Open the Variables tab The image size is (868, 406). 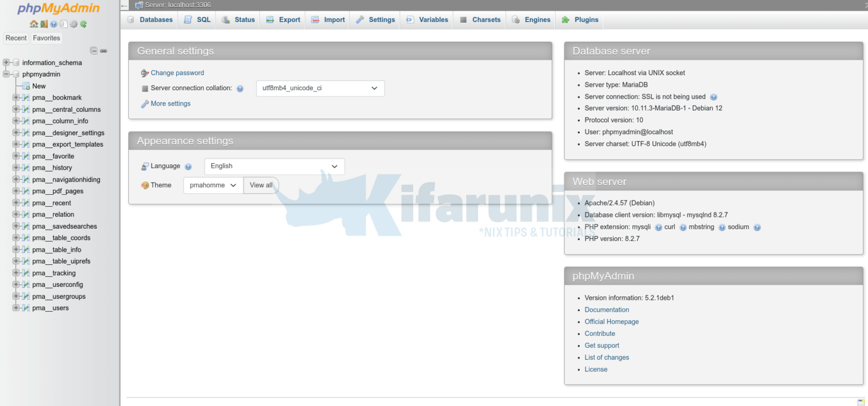point(426,19)
